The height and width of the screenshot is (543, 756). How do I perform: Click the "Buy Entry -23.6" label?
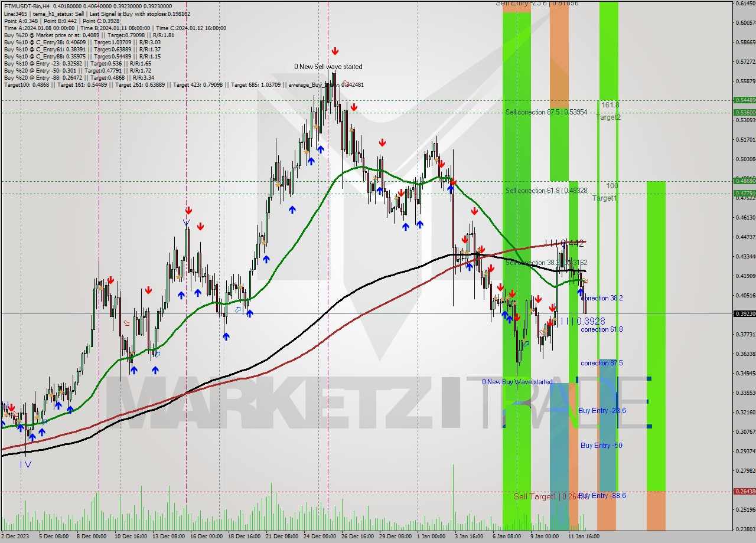pos(602,410)
